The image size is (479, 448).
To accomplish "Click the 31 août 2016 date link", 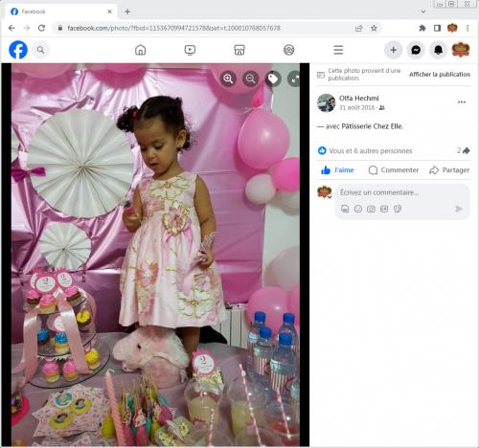I will [x=356, y=108].
